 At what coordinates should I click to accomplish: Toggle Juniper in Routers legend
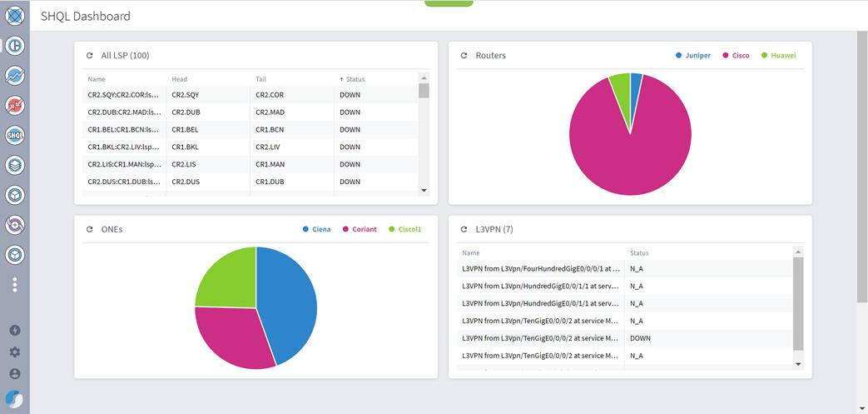click(x=693, y=56)
